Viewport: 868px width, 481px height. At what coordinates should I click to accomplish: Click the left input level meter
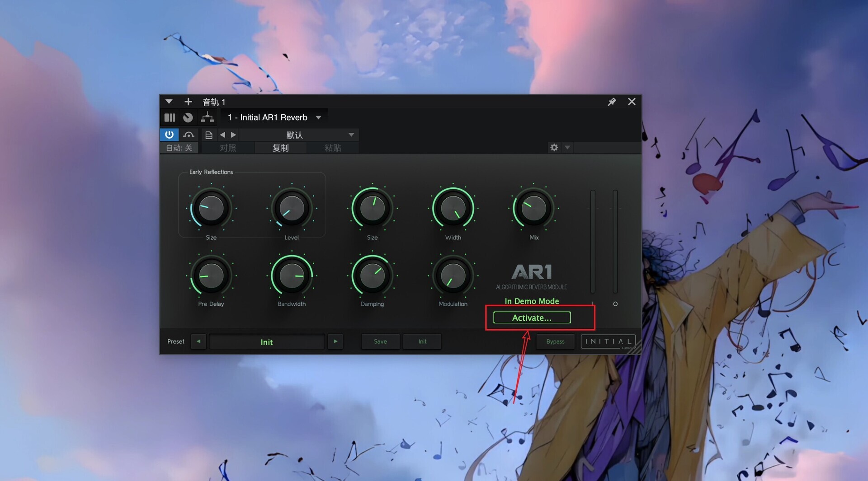click(593, 242)
